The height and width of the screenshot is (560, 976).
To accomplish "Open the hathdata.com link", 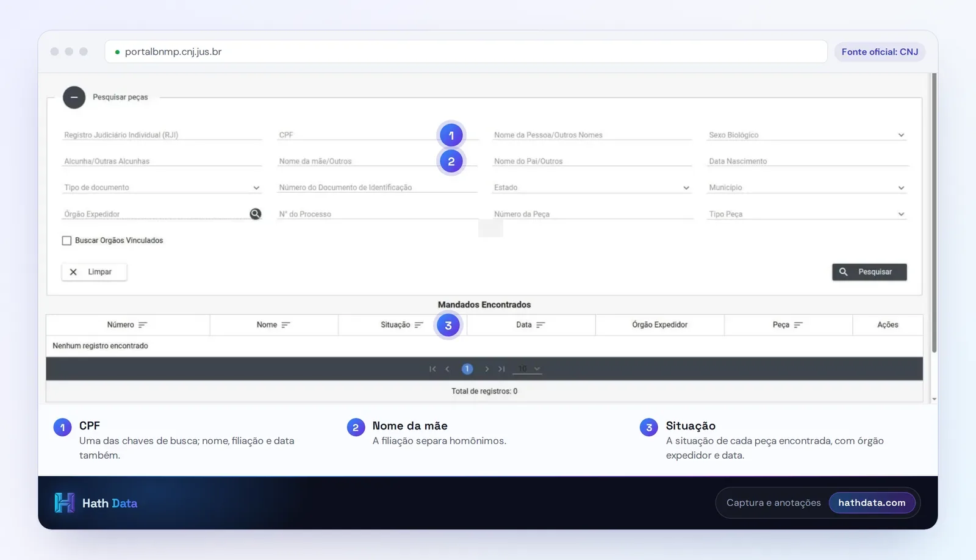I will pos(872,503).
